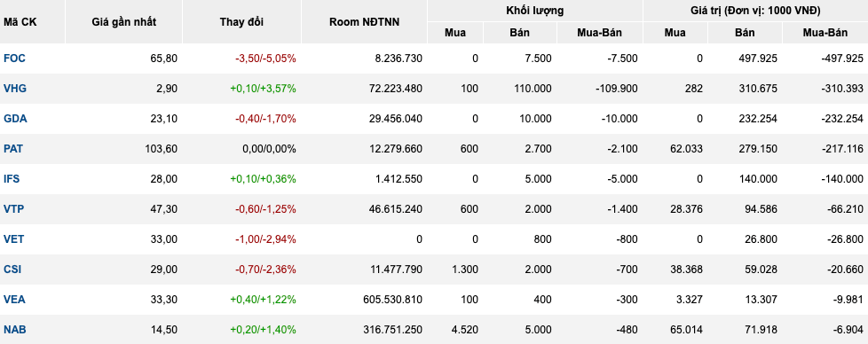868x344 pixels.
Task: Sort by Mua-Bán under Khối lượng
Action: point(599,33)
